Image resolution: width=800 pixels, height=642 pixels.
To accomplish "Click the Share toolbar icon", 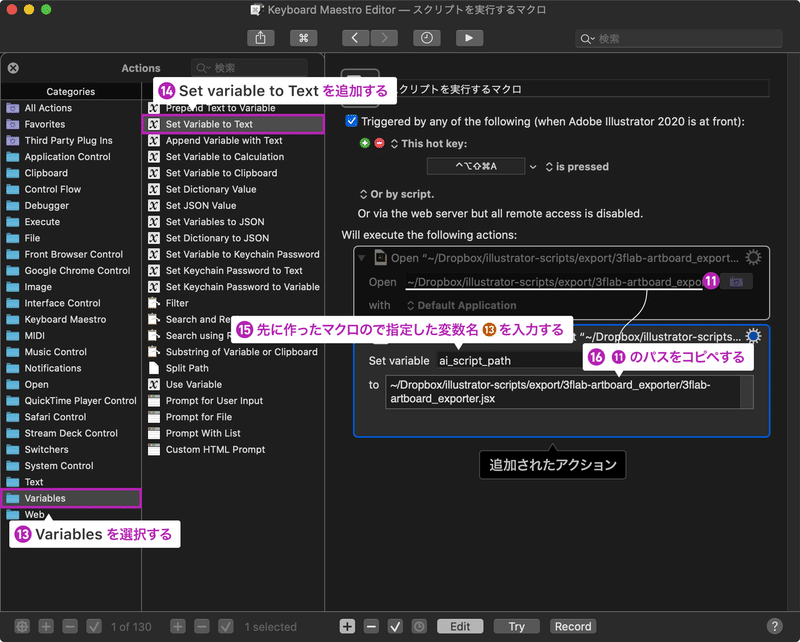I will (261, 38).
